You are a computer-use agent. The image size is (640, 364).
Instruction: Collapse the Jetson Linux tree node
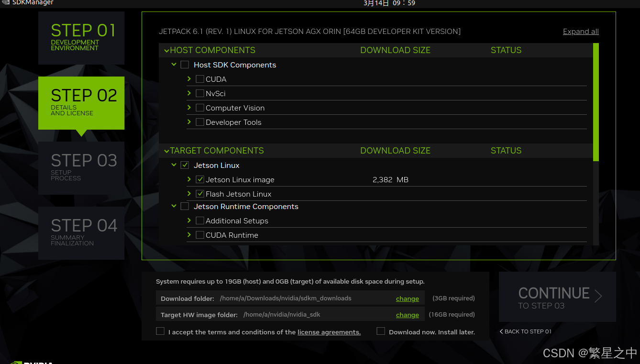(x=174, y=165)
